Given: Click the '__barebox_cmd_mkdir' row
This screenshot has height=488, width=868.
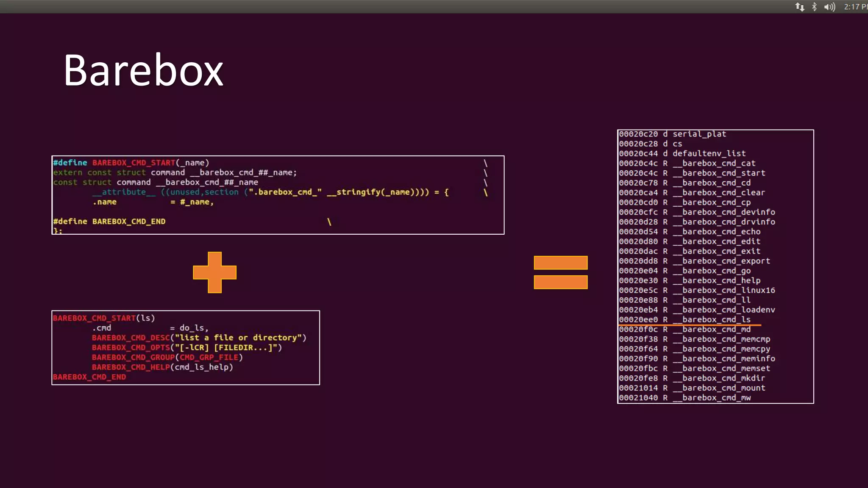Looking at the screenshot, I should pos(692,378).
